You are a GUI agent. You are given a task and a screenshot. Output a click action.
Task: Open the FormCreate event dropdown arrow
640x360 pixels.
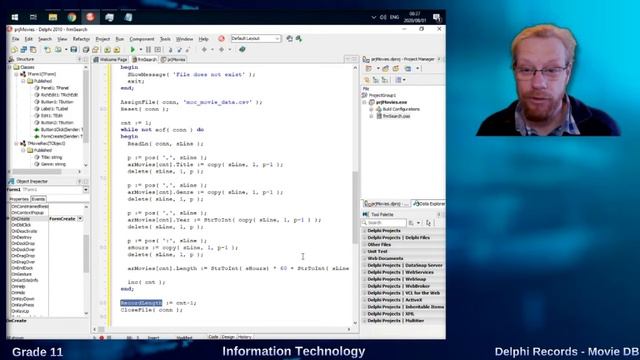click(80, 219)
